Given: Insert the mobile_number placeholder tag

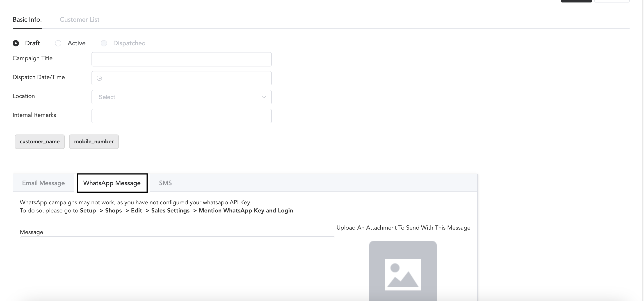Looking at the screenshot, I should (x=94, y=141).
